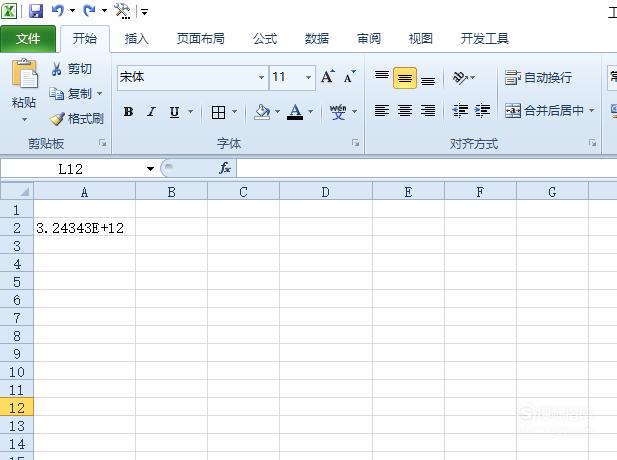Switch to the 公式 (Formulas) tab
Viewport: 617px width, 460px height.
[x=264, y=39]
